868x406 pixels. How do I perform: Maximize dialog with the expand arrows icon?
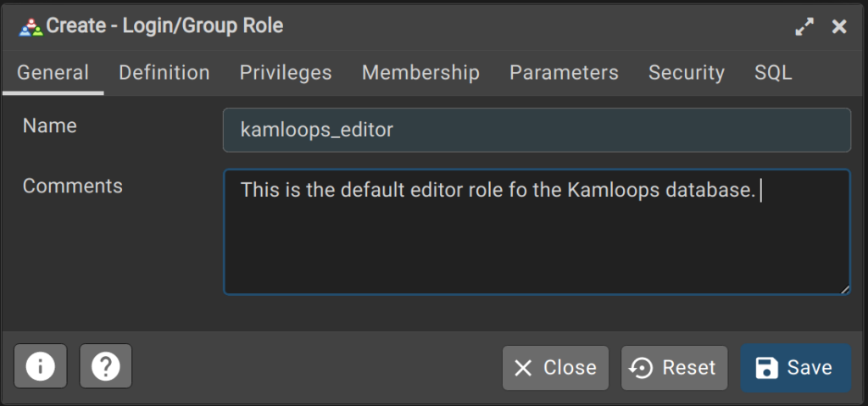point(804,26)
